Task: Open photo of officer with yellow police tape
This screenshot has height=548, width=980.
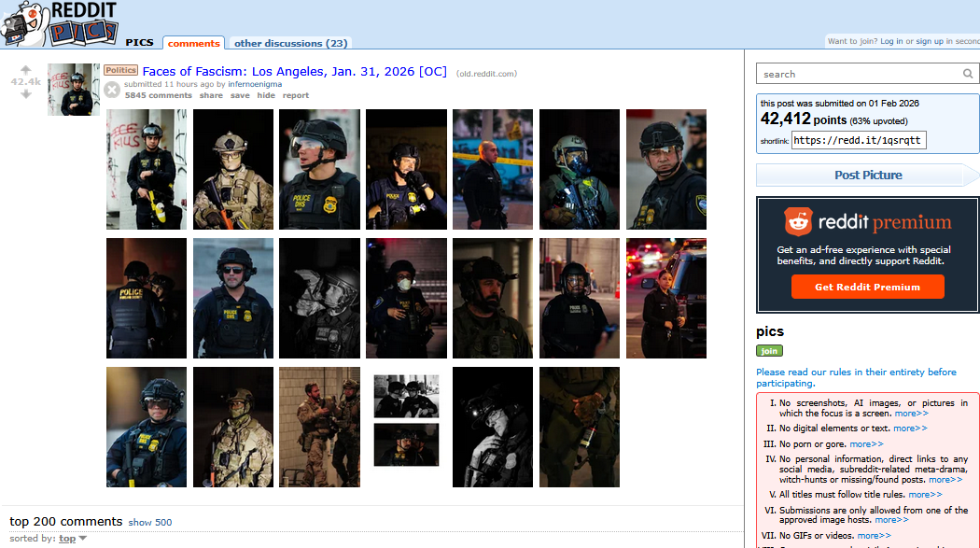Action: pos(493,169)
